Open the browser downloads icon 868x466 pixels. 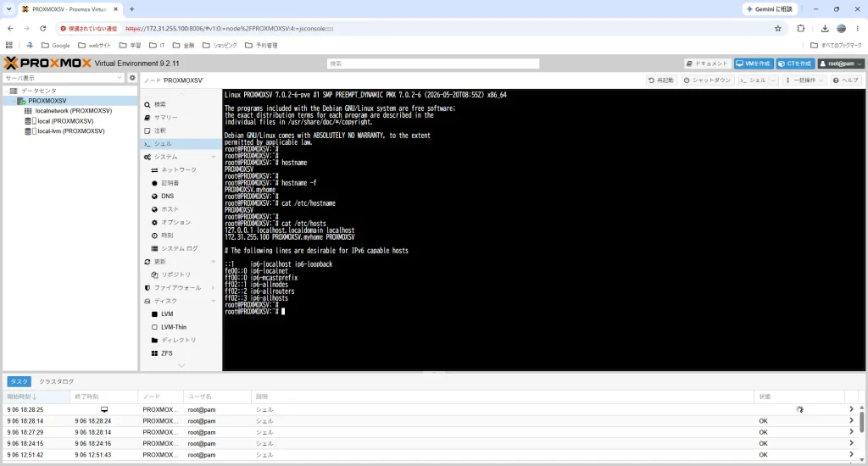824,28
